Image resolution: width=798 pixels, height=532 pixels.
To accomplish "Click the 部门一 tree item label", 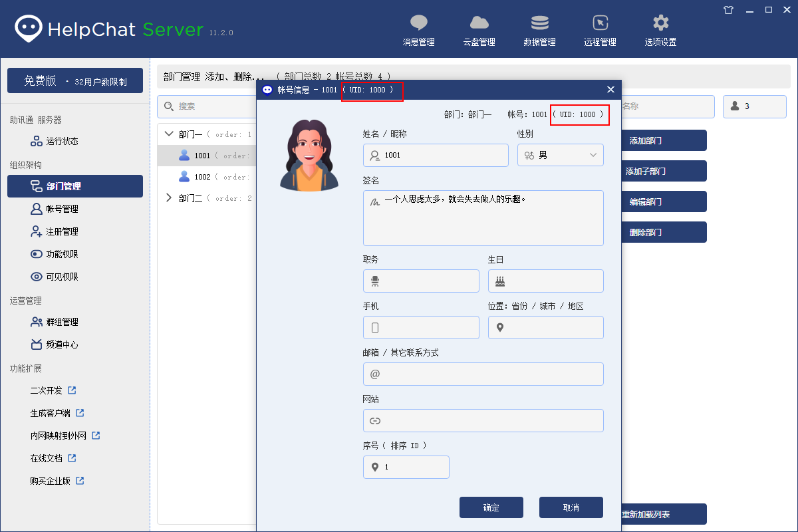I will [x=190, y=134].
